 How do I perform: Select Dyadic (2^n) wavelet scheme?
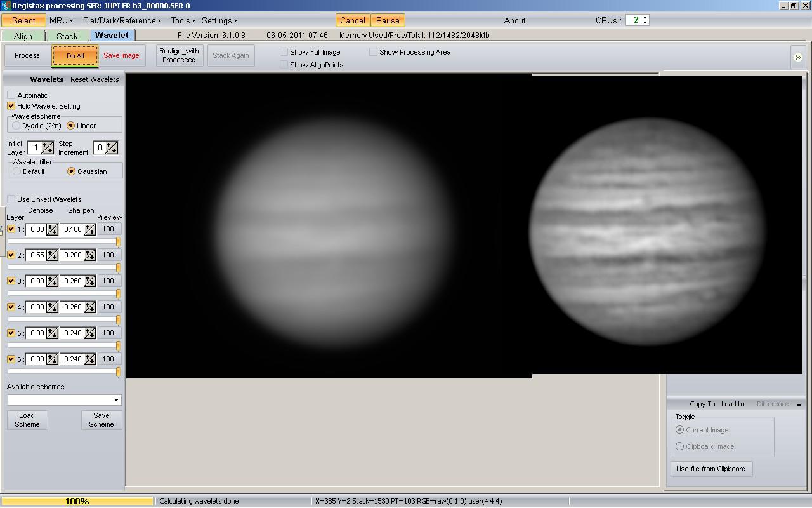16,126
